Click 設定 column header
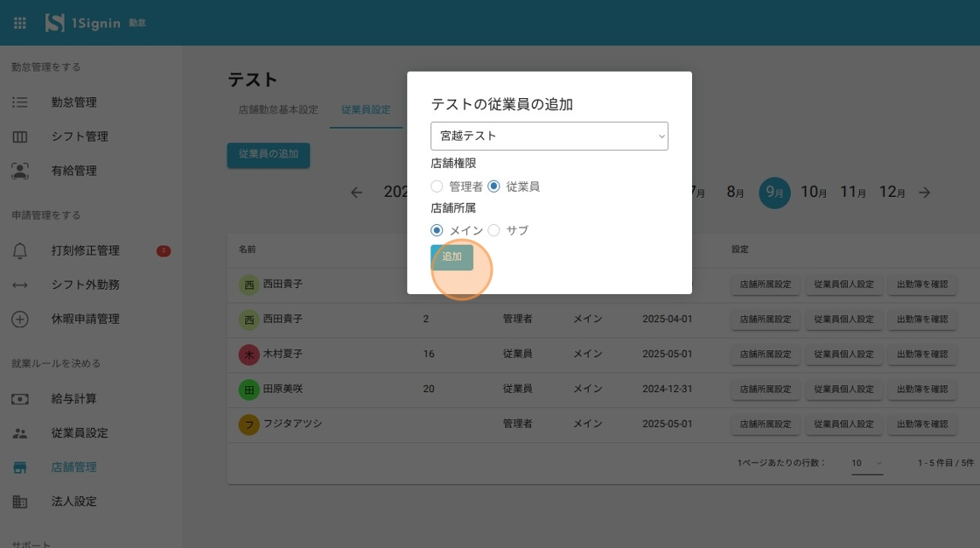 pos(740,249)
